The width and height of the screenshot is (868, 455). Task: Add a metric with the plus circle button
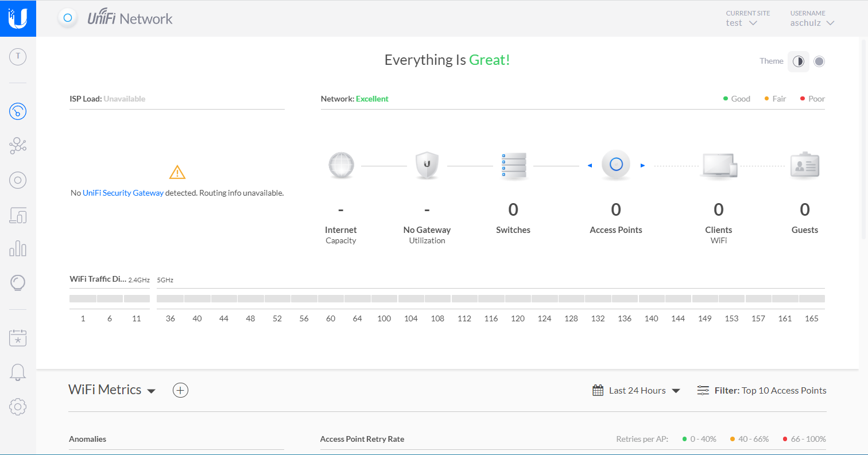pos(181,390)
